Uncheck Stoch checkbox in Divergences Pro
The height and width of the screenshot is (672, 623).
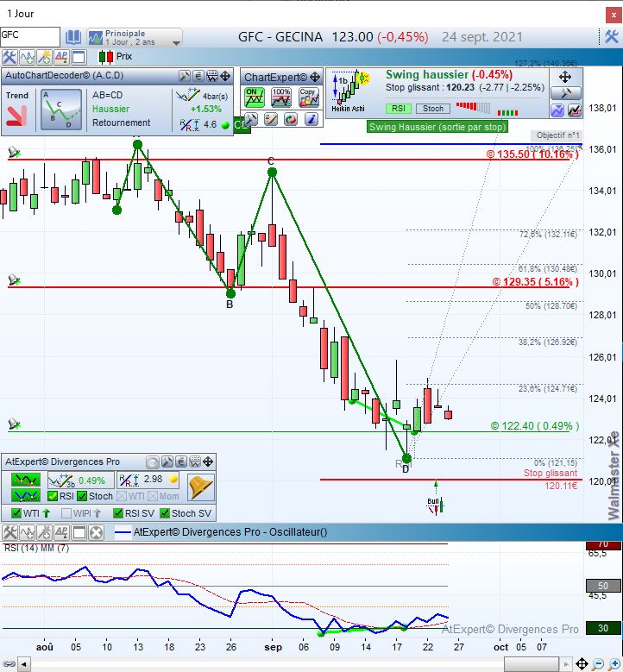[82, 496]
